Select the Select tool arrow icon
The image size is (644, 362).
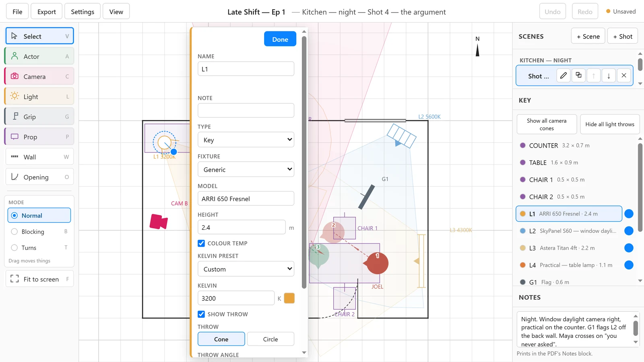click(14, 36)
